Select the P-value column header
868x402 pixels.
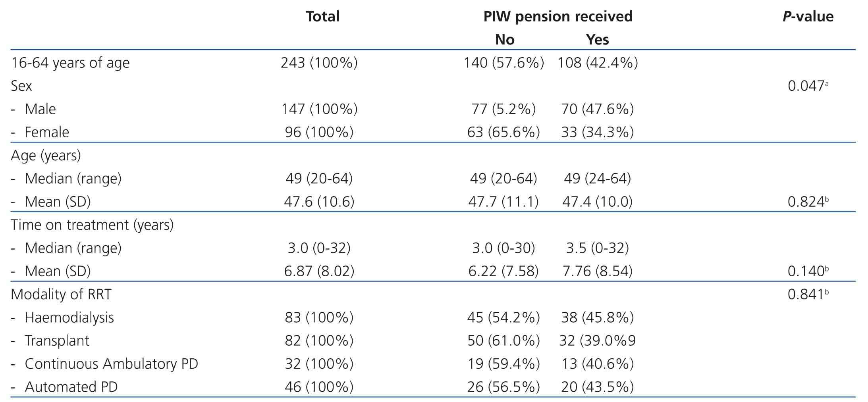click(808, 16)
